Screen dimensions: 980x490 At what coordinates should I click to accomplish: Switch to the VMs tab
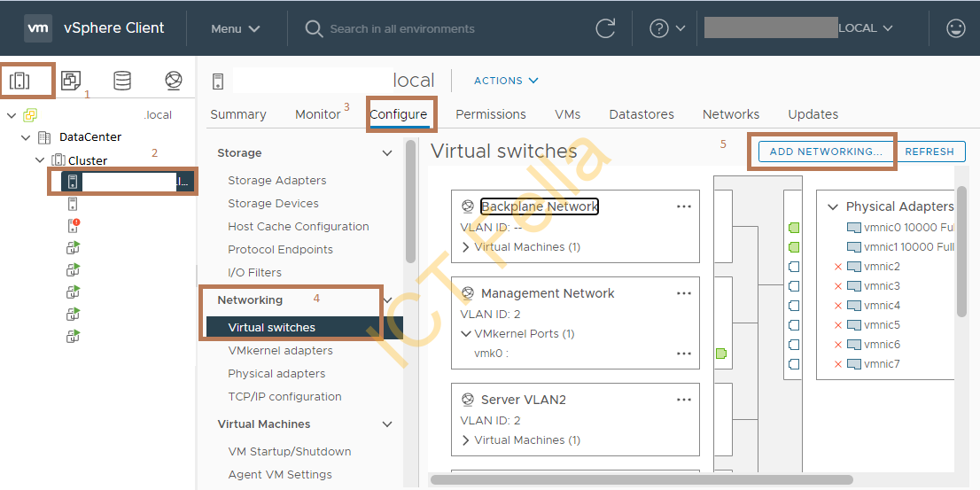(567, 114)
